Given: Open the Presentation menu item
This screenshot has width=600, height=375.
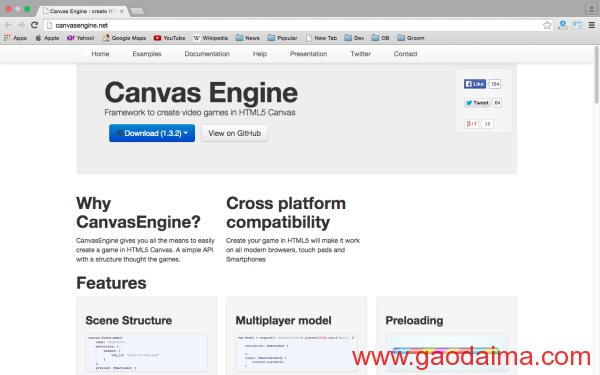Looking at the screenshot, I should pyautogui.click(x=308, y=54).
